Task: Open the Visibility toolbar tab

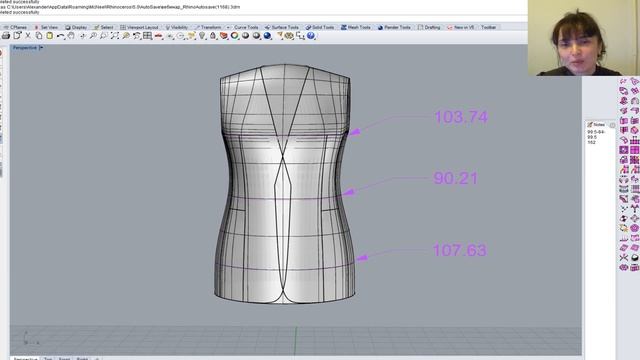Action: click(x=176, y=27)
